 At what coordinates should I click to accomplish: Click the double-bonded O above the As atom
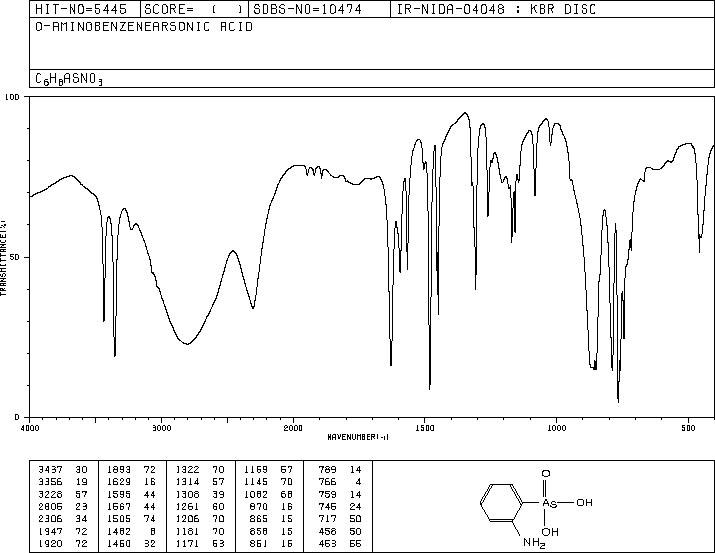click(x=546, y=474)
